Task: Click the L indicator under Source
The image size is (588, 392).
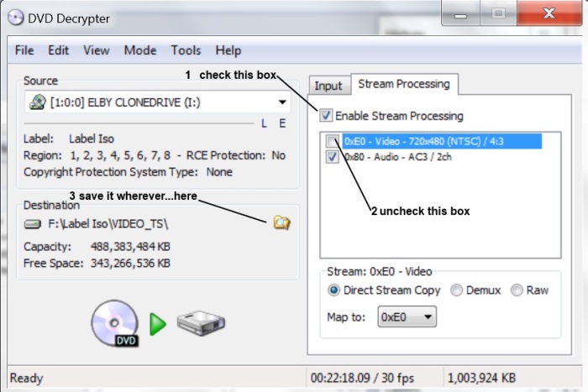Action: click(x=264, y=123)
